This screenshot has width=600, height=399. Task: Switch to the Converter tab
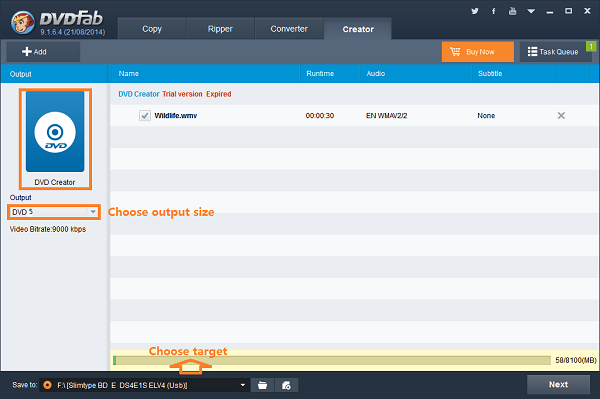pyautogui.click(x=289, y=29)
